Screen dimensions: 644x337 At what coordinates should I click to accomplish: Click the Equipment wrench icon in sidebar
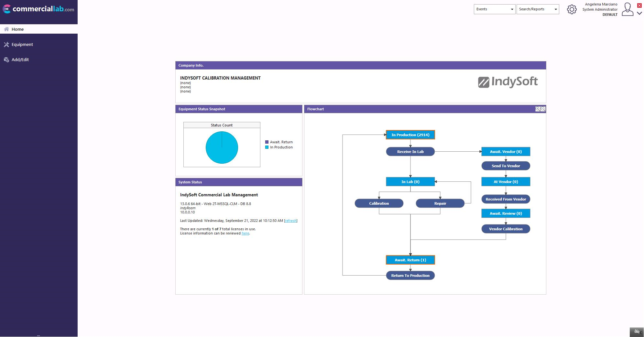[6, 45]
